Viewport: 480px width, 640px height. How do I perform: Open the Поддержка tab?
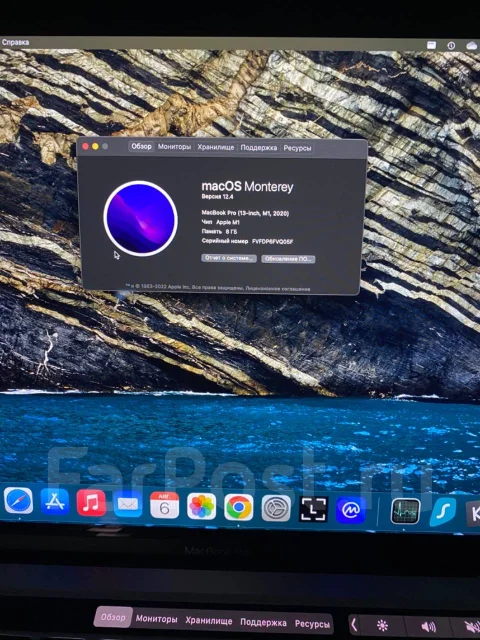(x=259, y=148)
